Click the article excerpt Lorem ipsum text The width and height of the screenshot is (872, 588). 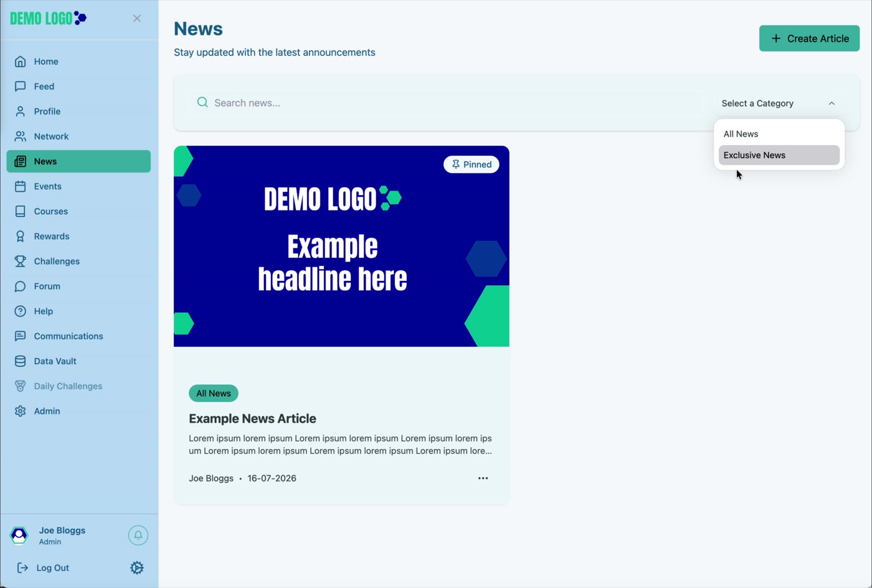[341, 445]
